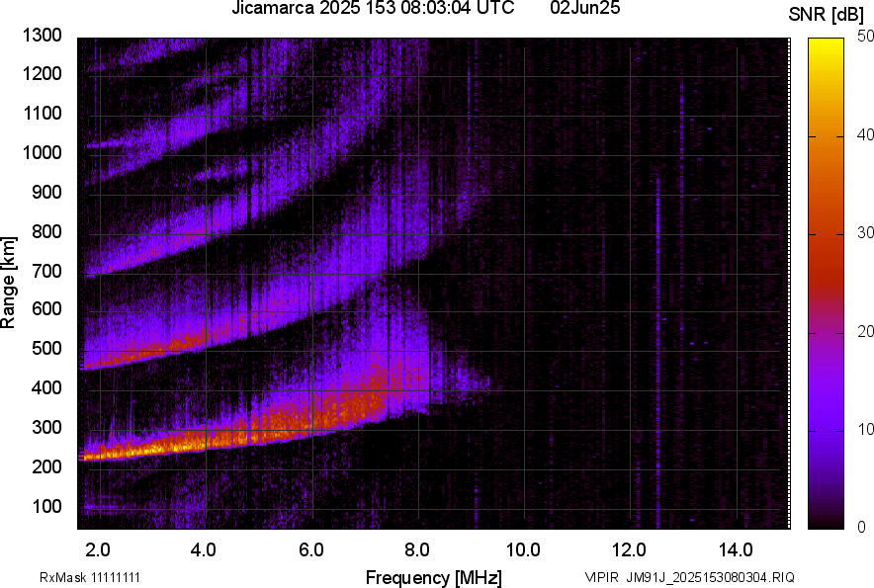
Task: Click the range tick label '900'
Action: tap(46, 192)
